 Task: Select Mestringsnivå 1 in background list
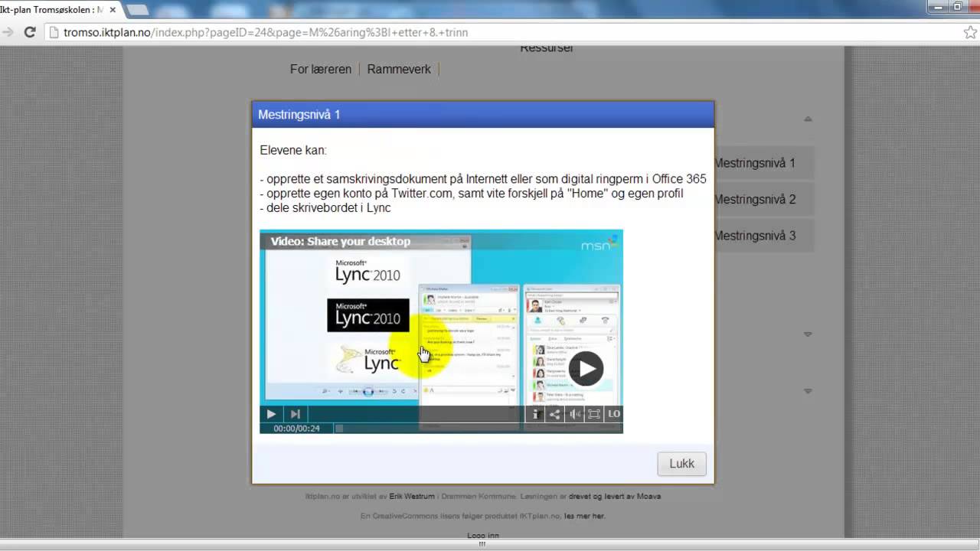pyautogui.click(x=755, y=163)
